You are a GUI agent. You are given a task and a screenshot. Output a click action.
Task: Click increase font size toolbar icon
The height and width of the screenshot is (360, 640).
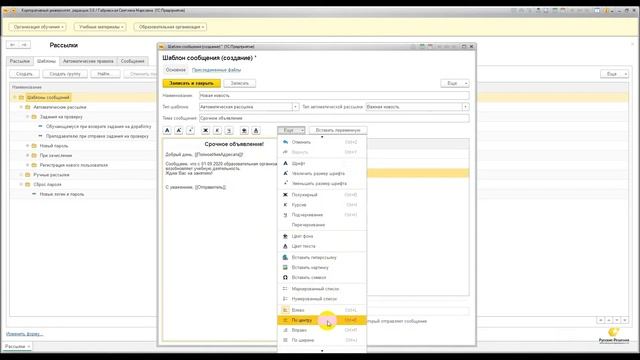(x=179, y=130)
